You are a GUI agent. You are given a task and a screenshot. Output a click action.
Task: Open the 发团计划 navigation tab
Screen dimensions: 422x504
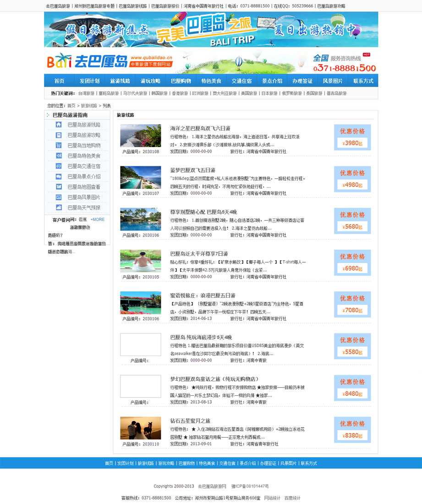pos(89,81)
